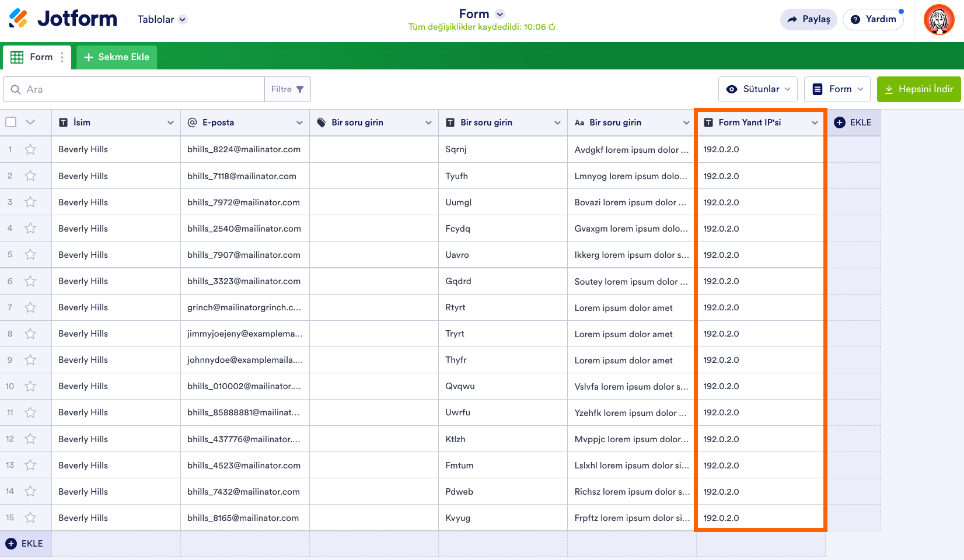Click the Form tab grid icon
Image resolution: width=964 pixels, height=560 pixels.
[17, 57]
